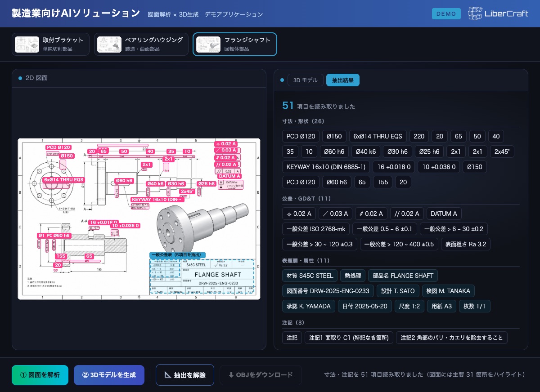540x392 pixels.
Task: Click the 一般公差 > 120 ~ 400 ±0.5 chip
Action: point(399,245)
